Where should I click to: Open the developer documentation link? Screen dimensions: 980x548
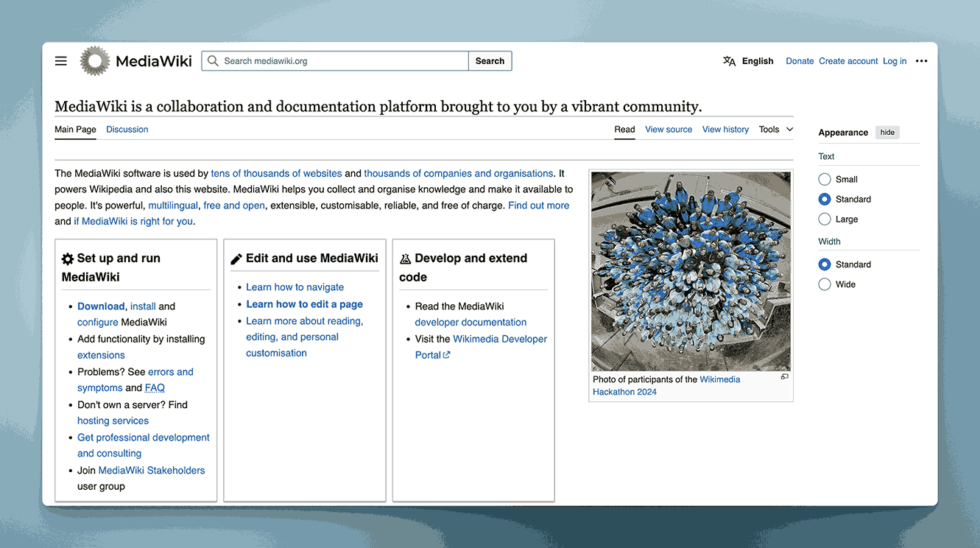tap(470, 322)
